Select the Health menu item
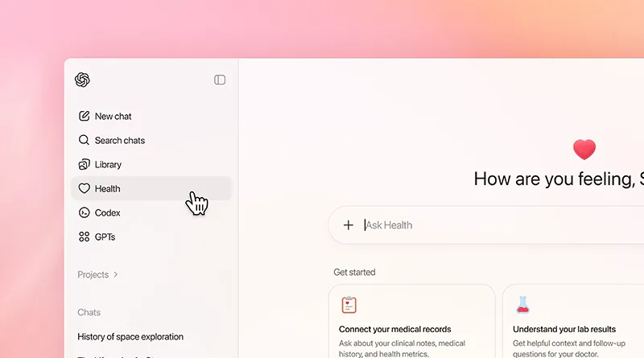Screen dimensions: 644x358 (151, 188)
